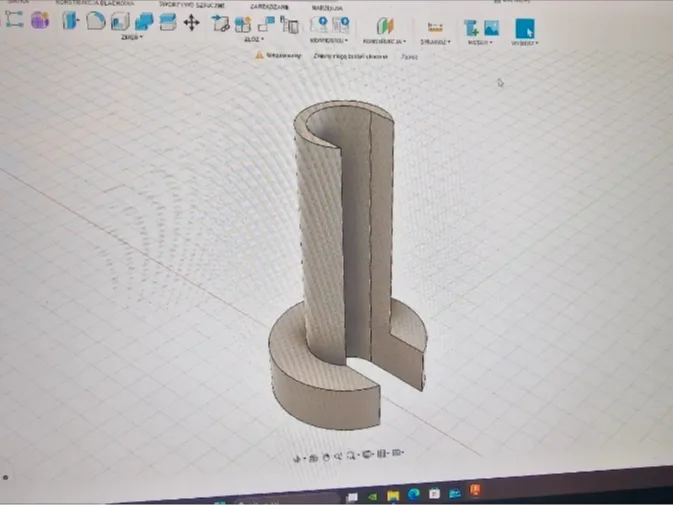Click the As-built Joint icon in ZŁÓŻ group
The image size is (673, 505).
pyautogui.click(x=266, y=24)
